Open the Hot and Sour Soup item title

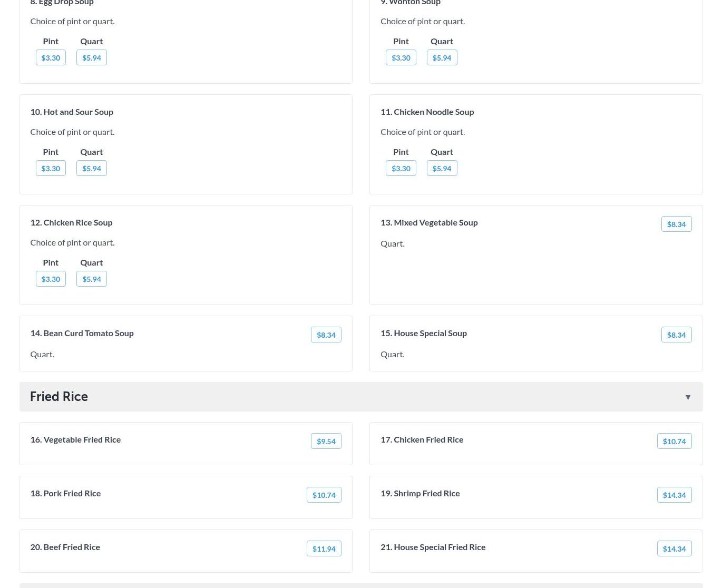pos(72,112)
